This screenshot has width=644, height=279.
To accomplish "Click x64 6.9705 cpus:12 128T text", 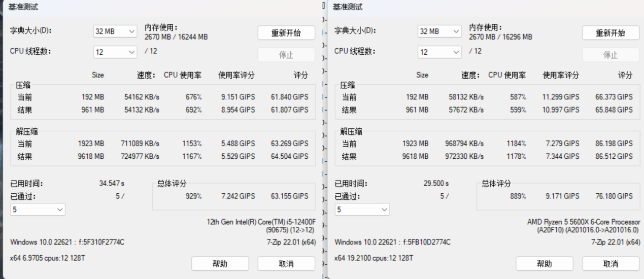I will (x=48, y=258).
